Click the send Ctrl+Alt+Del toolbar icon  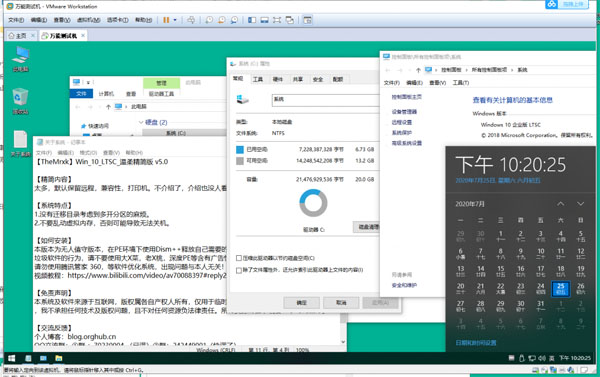[x=191, y=20]
